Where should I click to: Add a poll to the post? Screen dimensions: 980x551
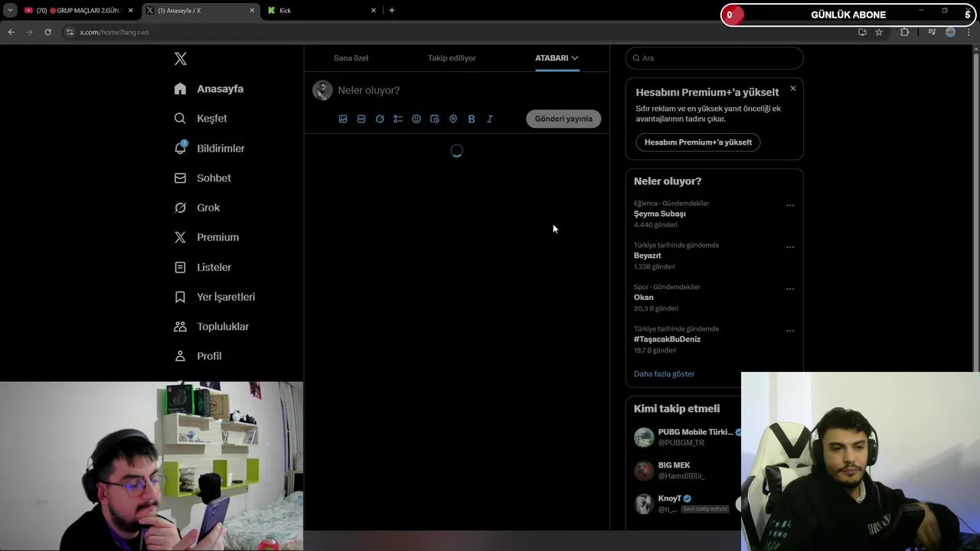tap(398, 119)
